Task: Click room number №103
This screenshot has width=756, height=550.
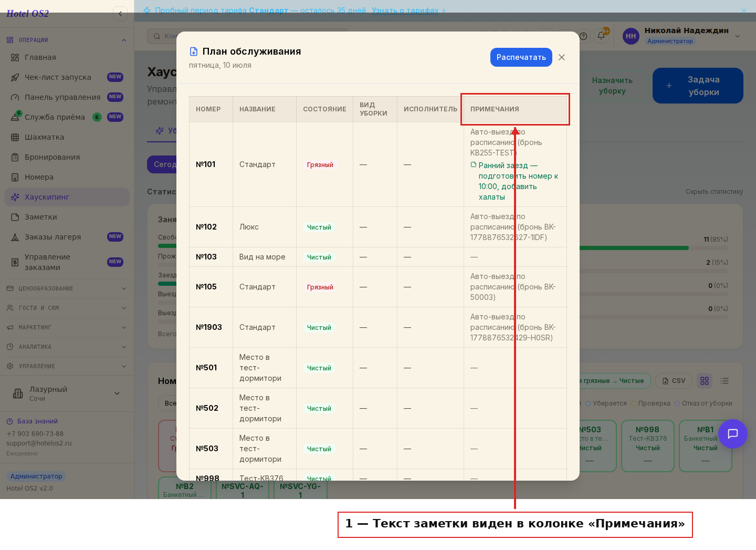Action: [206, 257]
